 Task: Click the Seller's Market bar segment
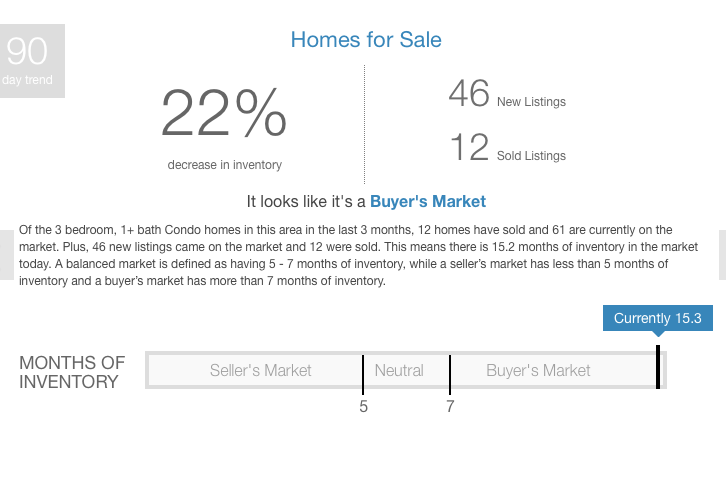[255, 370]
